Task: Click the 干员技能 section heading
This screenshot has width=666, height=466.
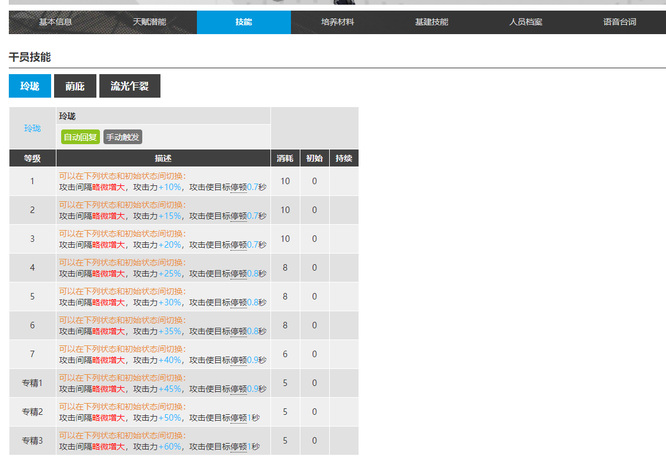Action: click(29, 57)
